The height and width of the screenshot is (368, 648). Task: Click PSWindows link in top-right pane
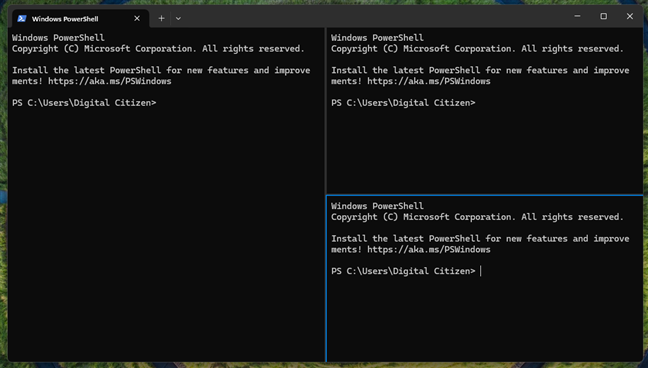coord(429,81)
